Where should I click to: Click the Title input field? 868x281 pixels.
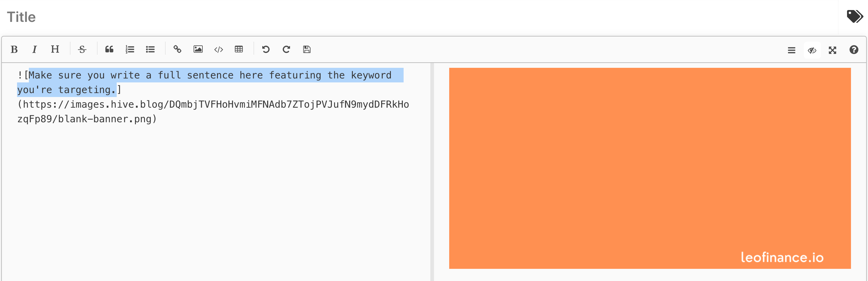tap(419, 17)
